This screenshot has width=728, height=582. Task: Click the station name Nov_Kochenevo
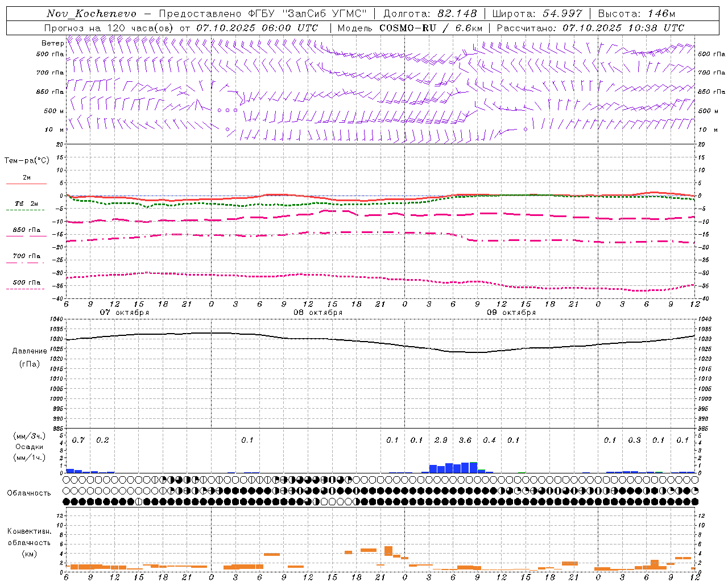tap(92, 14)
